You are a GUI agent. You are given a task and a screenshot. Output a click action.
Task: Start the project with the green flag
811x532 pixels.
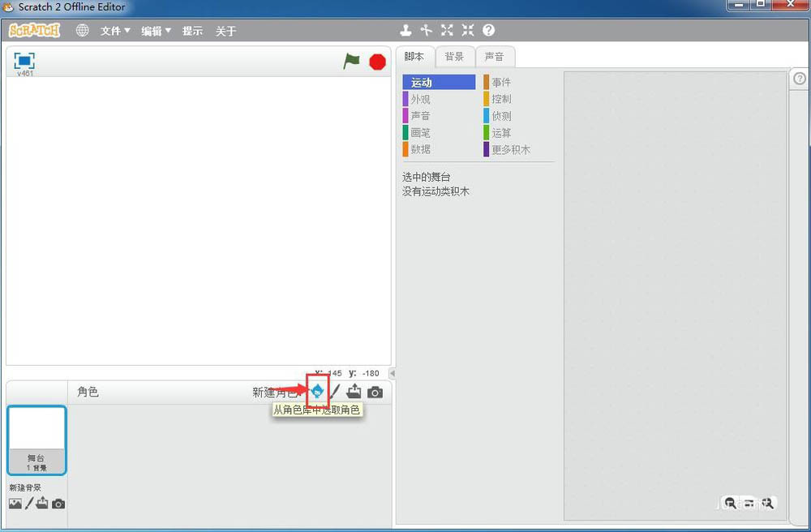click(x=352, y=61)
